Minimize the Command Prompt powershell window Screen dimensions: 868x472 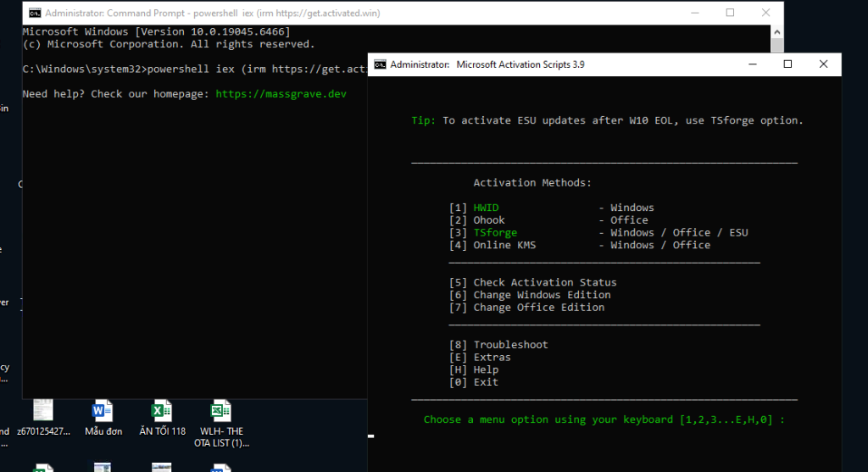691,13
